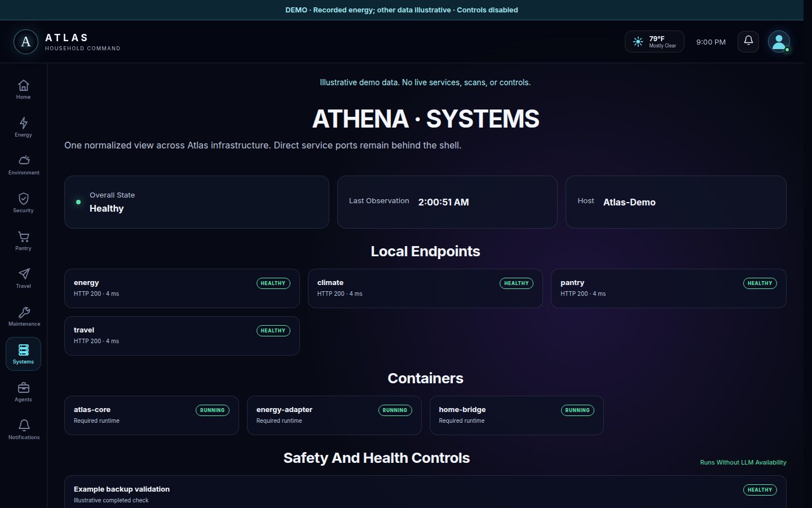This screenshot has height=508, width=812.
Task: Select the home-bridge container card
Action: tap(517, 415)
